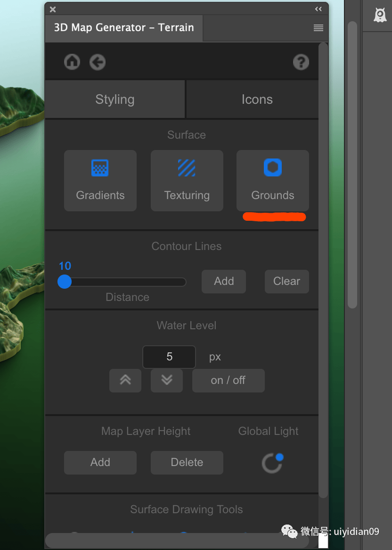The width and height of the screenshot is (392, 550).
Task: Lower water level with down chevrons
Action: pos(167,380)
